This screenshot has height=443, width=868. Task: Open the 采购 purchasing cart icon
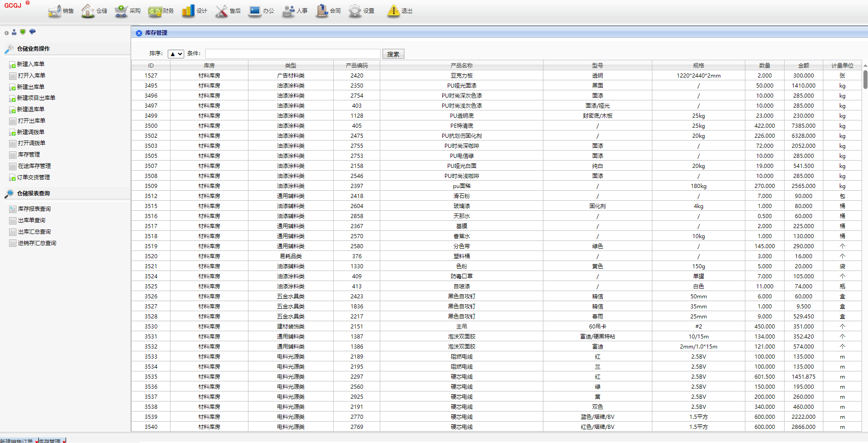pyautogui.click(x=121, y=11)
